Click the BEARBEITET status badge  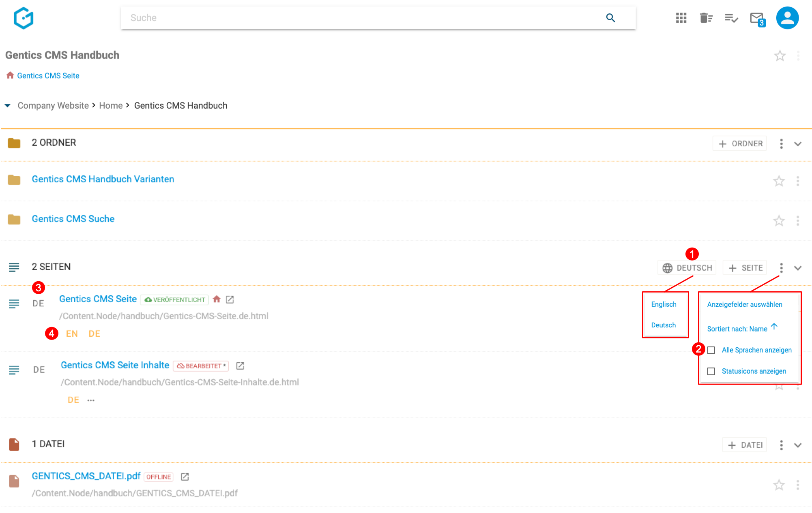[201, 366]
